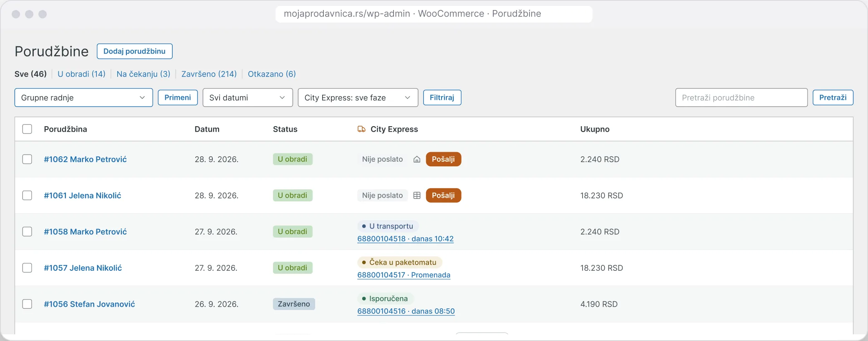Open Na čekanju (3) filter

143,74
